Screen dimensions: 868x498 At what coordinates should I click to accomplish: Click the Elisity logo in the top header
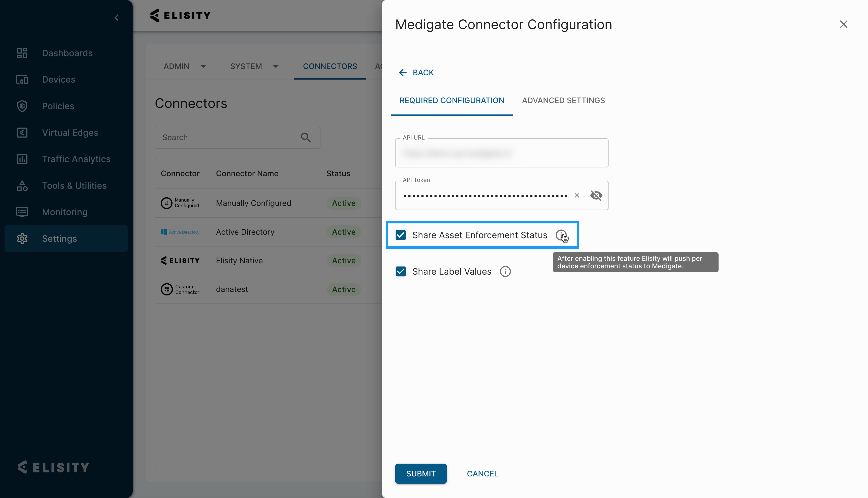(x=180, y=15)
